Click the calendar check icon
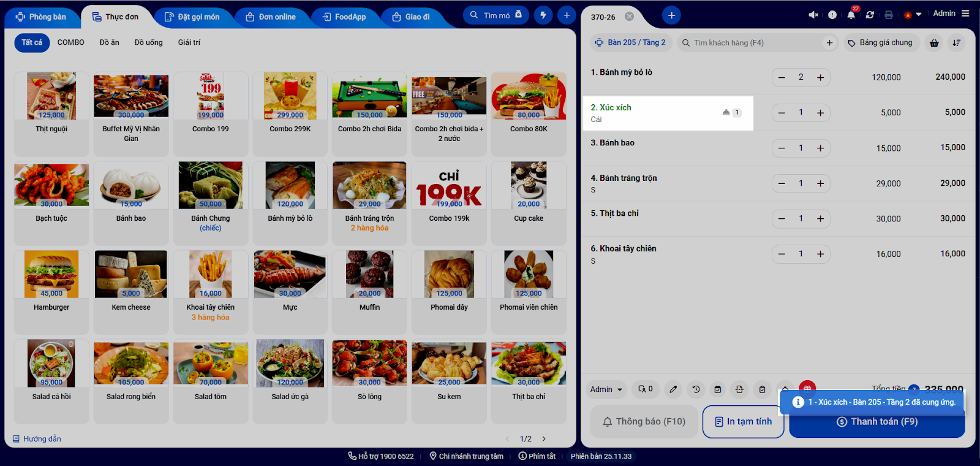The width and height of the screenshot is (980, 466). coord(718,389)
